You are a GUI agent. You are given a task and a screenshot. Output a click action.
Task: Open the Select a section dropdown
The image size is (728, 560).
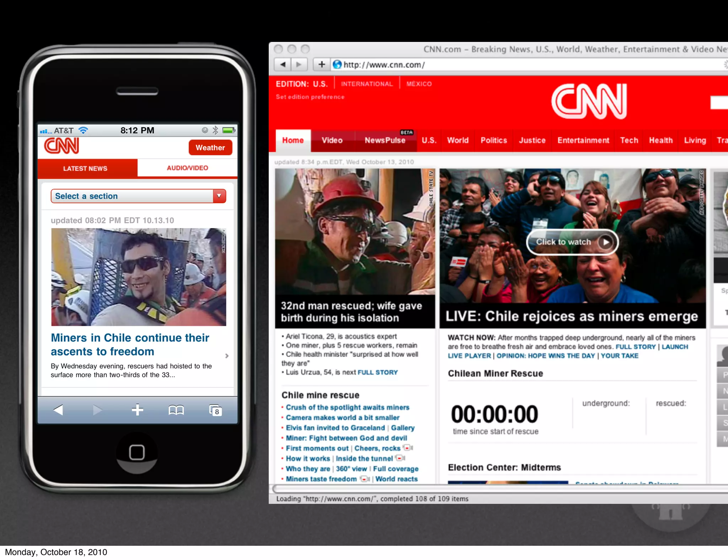click(138, 196)
